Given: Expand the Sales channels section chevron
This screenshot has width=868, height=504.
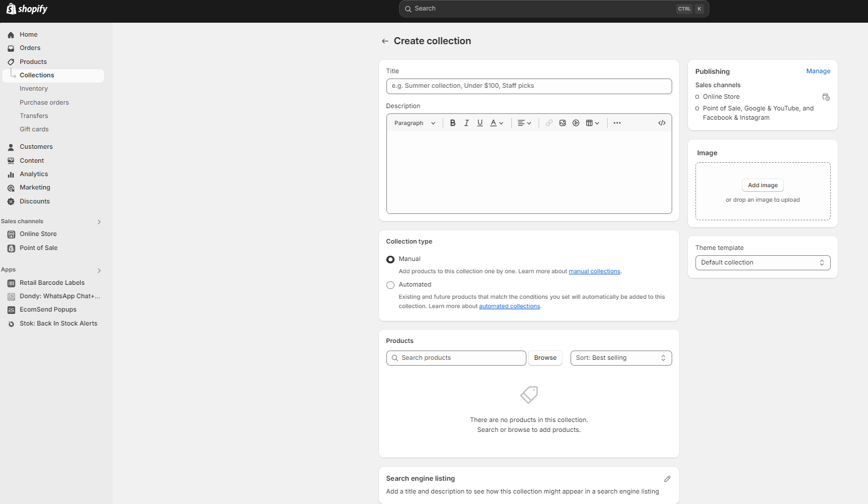Looking at the screenshot, I should (99, 222).
